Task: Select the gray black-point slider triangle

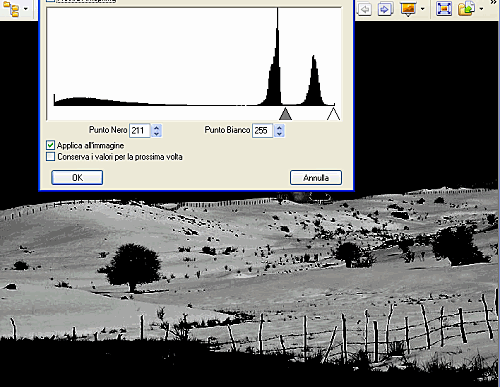Action: coord(285,114)
